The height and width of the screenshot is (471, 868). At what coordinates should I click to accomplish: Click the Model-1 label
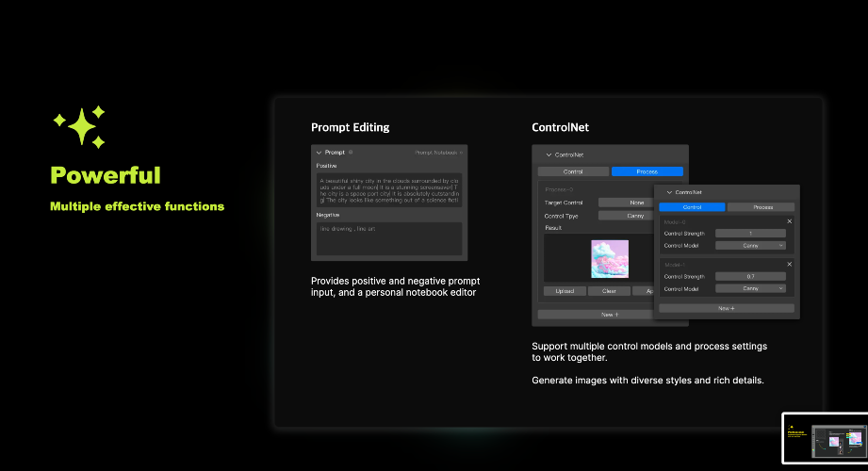[x=675, y=265]
